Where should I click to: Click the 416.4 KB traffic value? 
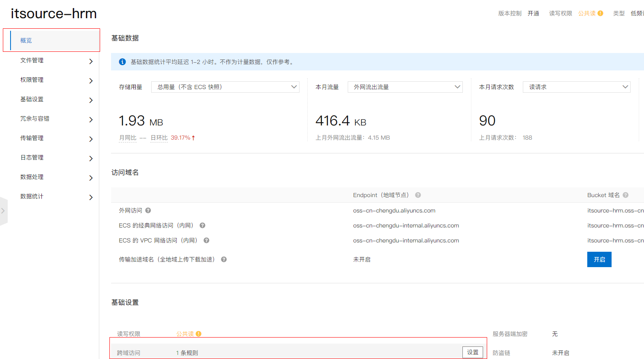coord(341,121)
